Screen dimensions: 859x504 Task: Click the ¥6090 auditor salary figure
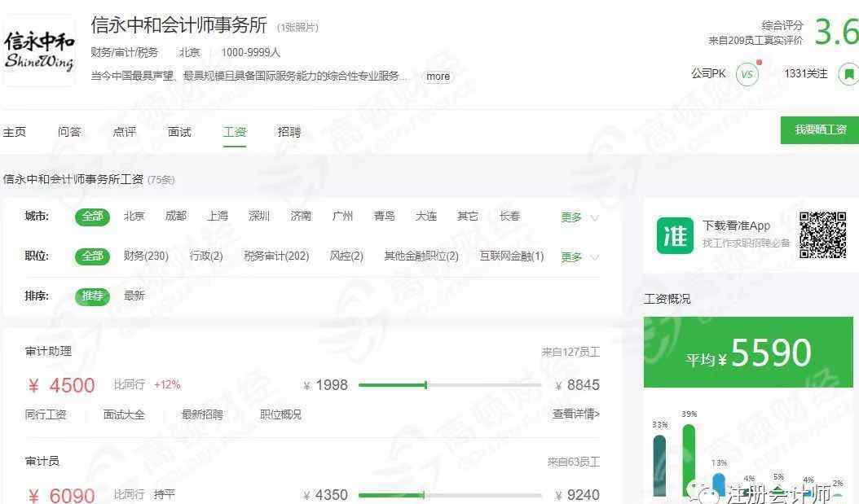(x=61, y=496)
